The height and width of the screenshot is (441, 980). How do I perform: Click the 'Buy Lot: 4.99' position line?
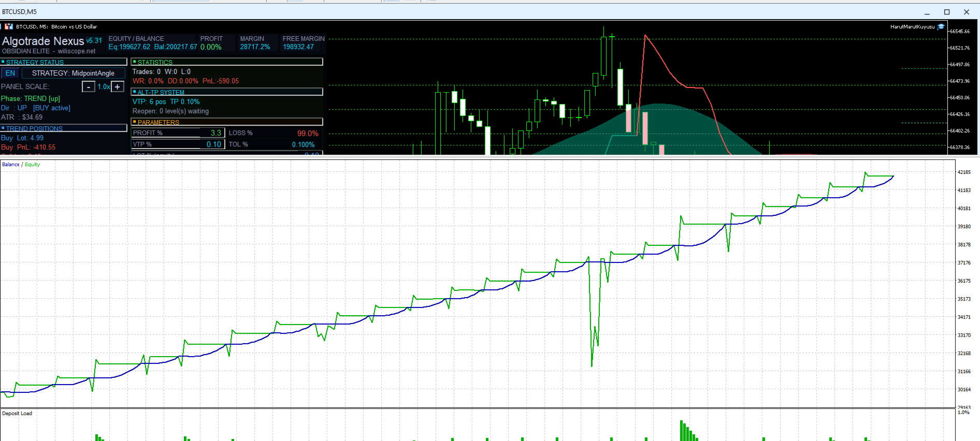22,138
